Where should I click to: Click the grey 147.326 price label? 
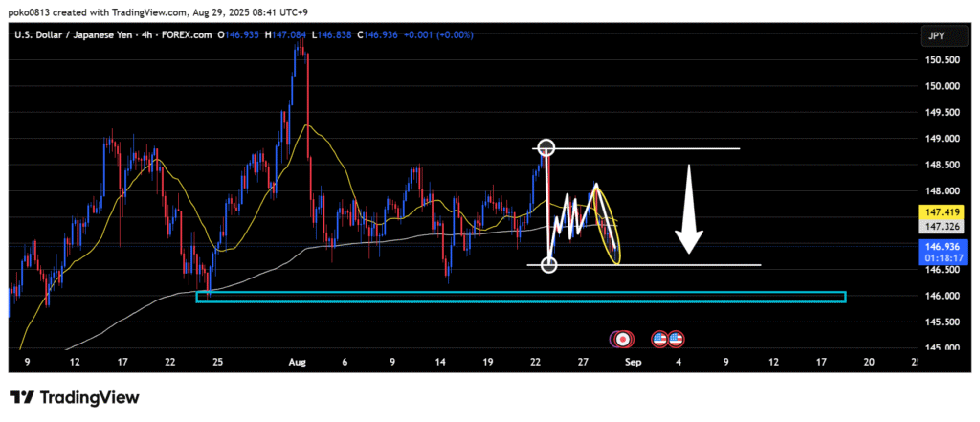[938, 227]
